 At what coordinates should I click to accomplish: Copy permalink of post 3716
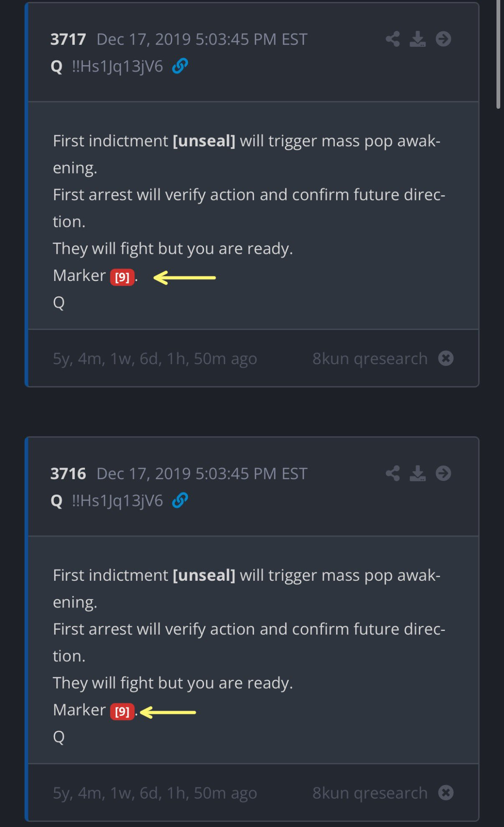[x=180, y=500]
